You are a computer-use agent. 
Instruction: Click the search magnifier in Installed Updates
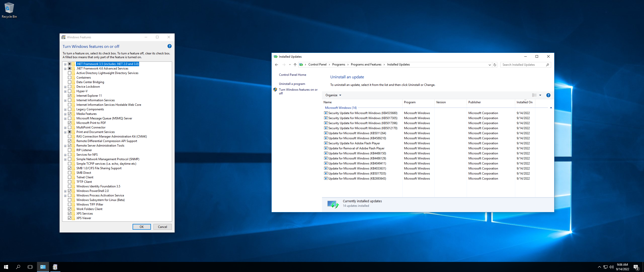coord(547,65)
